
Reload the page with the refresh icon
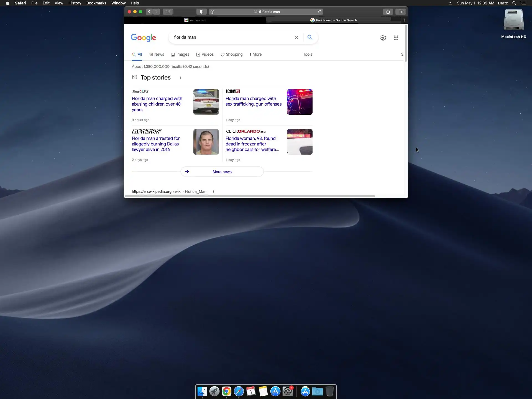pos(320,12)
